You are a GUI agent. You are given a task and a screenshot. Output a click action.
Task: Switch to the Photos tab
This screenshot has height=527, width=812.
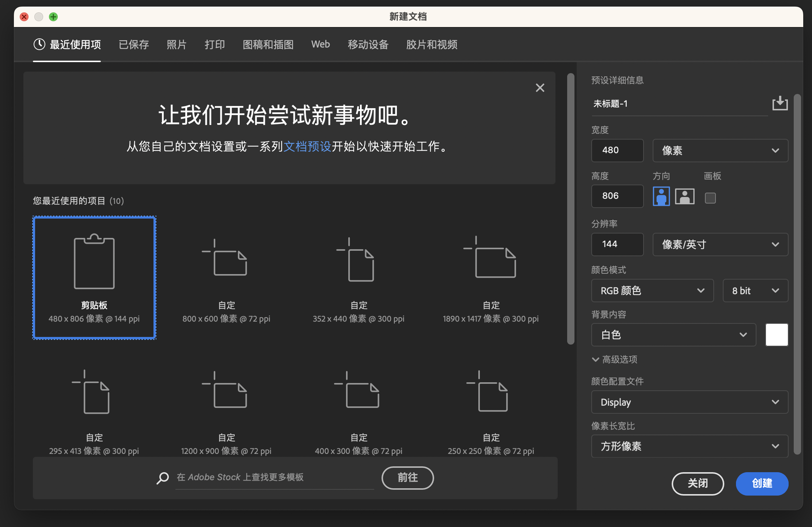tap(177, 45)
